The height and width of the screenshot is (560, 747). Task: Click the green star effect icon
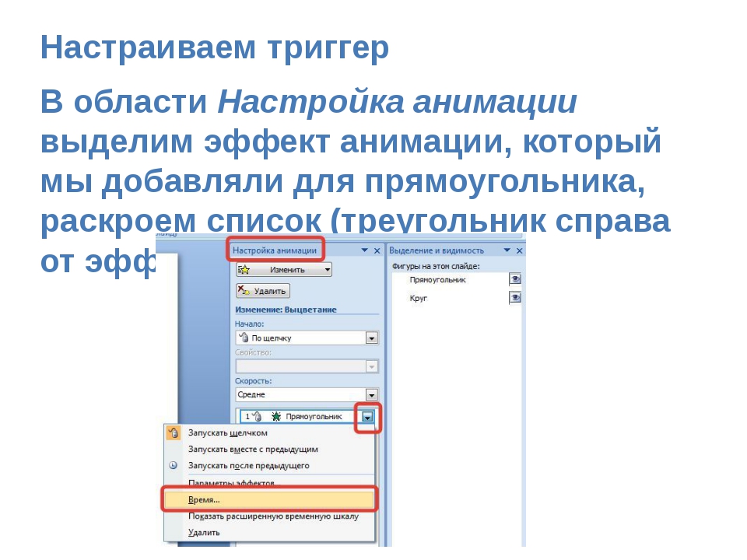tap(275, 417)
